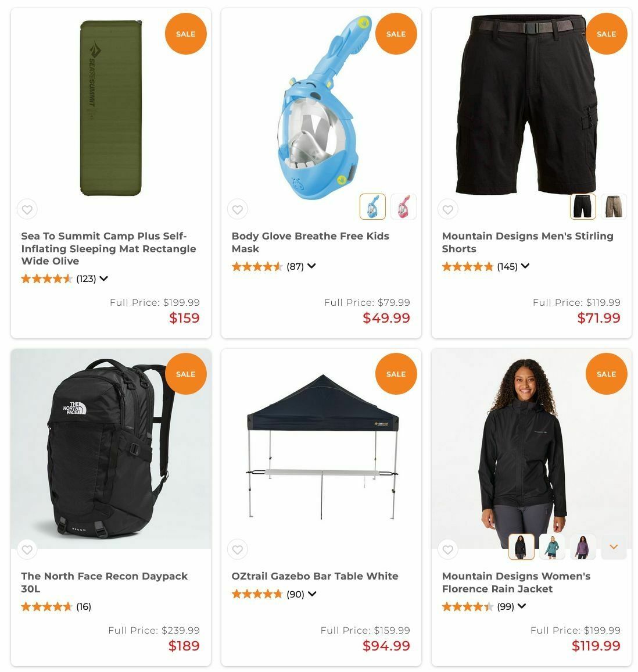638x672 pixels.
Task: Open review dropdown beside (87) ratings
Action: 311,266
